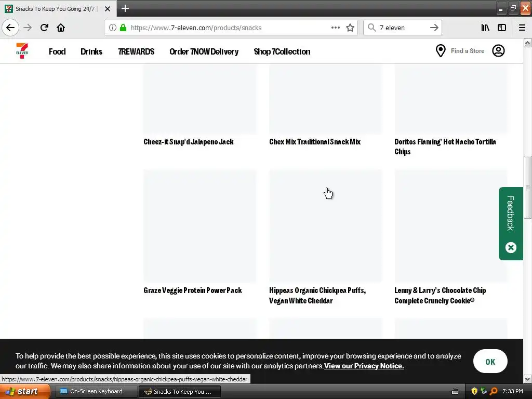Open Lenny & Larry's Chocolate Chip Cookie product
This screenshot has height=399, width=532.
(440, 296)
